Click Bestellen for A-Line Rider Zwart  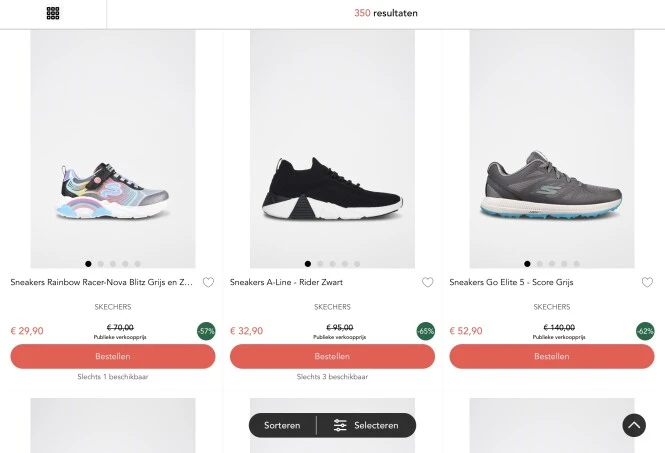332,356
